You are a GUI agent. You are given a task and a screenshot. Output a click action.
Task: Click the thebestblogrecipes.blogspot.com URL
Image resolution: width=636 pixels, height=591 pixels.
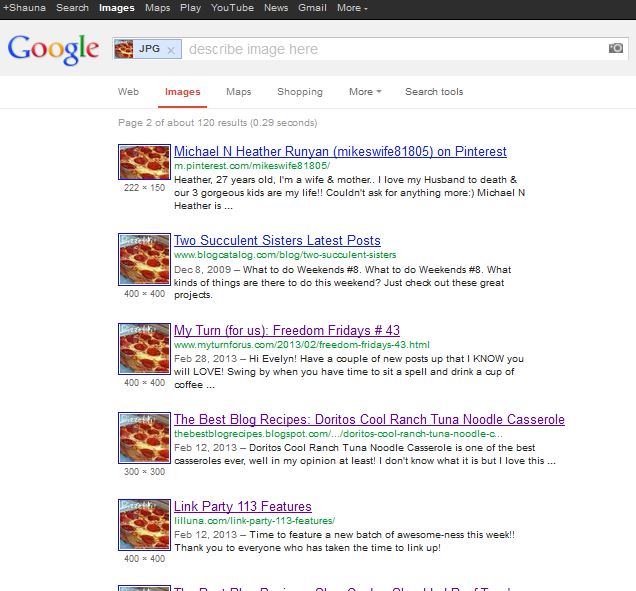click(338, 434)
